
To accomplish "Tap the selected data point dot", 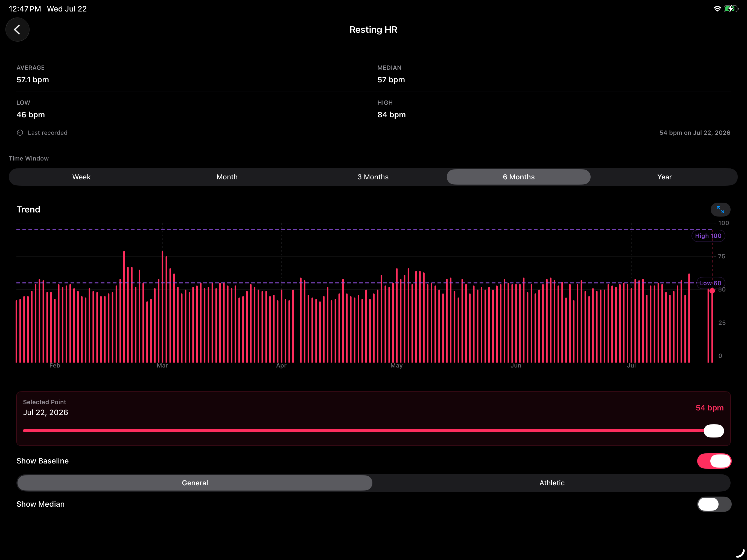I will pos(712,291).
